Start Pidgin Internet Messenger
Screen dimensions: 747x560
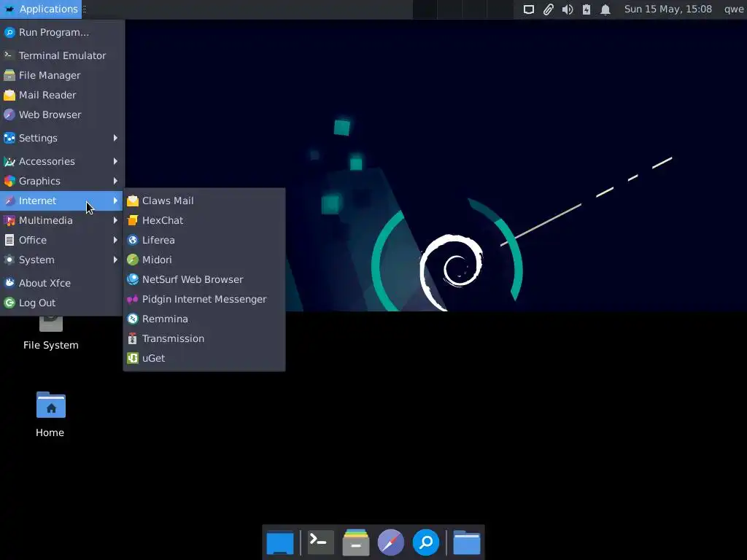[204, 299]
